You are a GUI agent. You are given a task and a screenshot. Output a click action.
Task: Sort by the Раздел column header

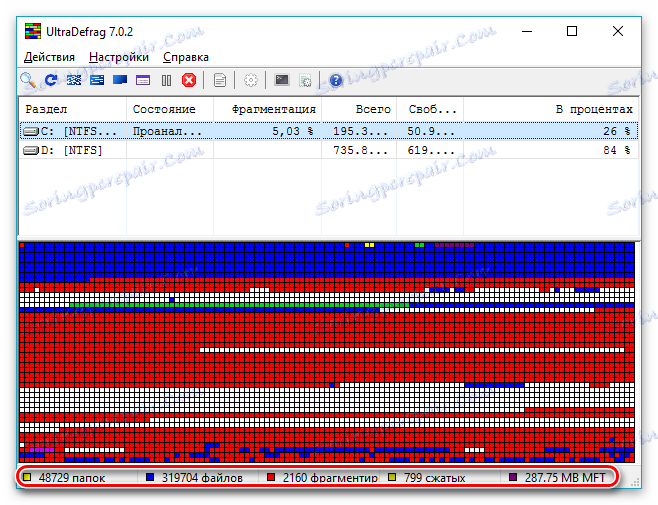tap(73, 109)
